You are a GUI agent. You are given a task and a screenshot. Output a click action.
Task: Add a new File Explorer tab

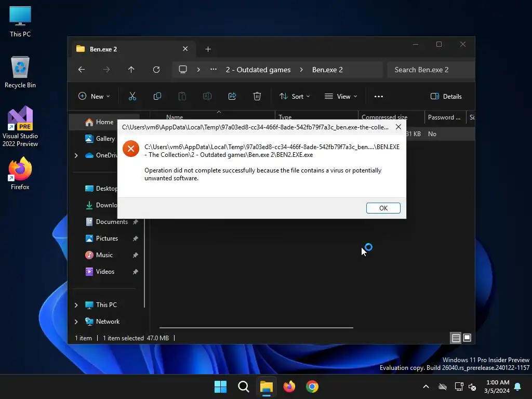(x=208, y=49)
